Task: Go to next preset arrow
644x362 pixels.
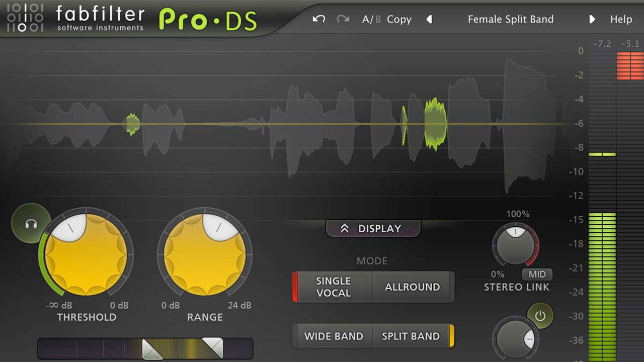Action: [x=592, y=19]
